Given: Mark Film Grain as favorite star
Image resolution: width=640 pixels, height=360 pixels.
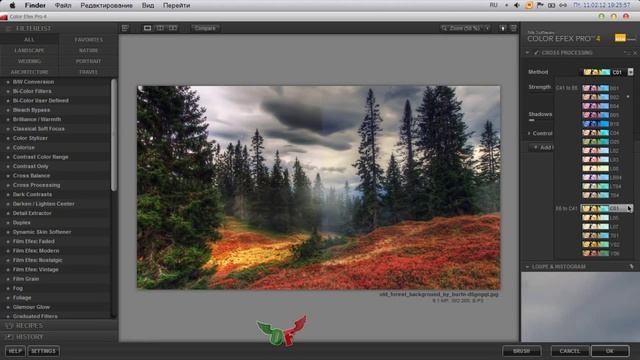Looking at the screenshot, I should pos(8,279).
